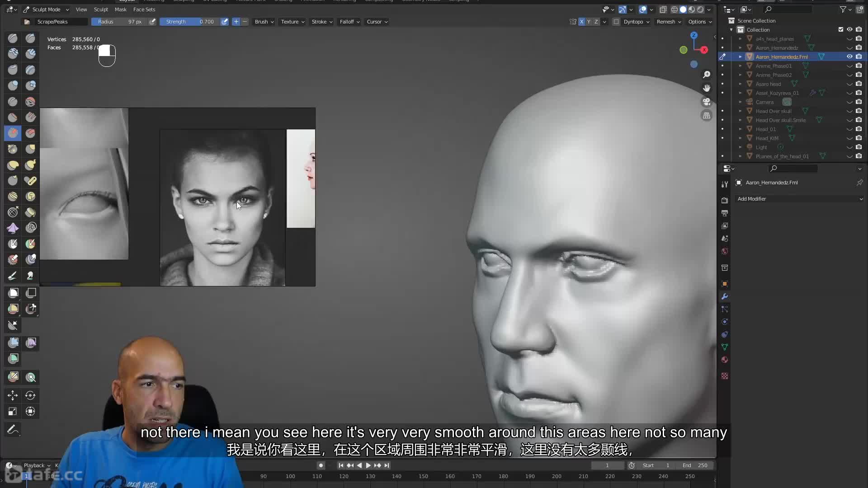868x488 pixels.
Task: Click the viewport zoom magnifier icon
Action: pyautogui.click(x=707, y=75)
